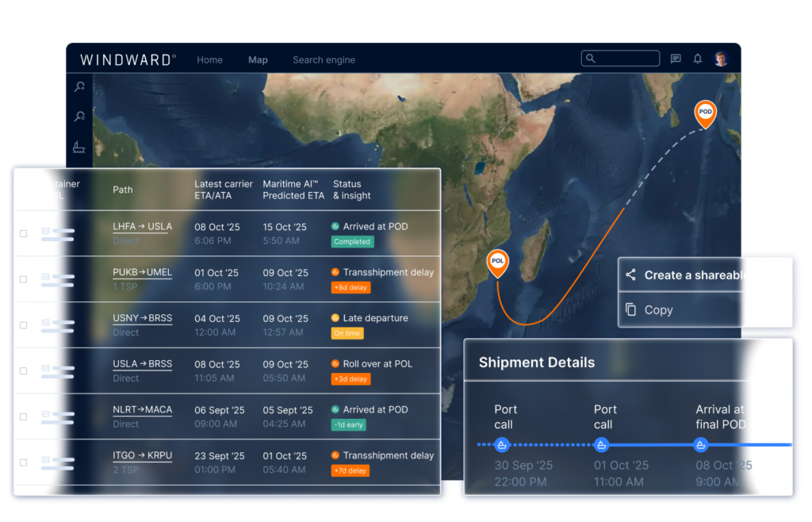The height and width of the screenshot is (522, 812).
Task: Click the +3d delay badge
Action: pyautogui.click(x=350, y=379)
